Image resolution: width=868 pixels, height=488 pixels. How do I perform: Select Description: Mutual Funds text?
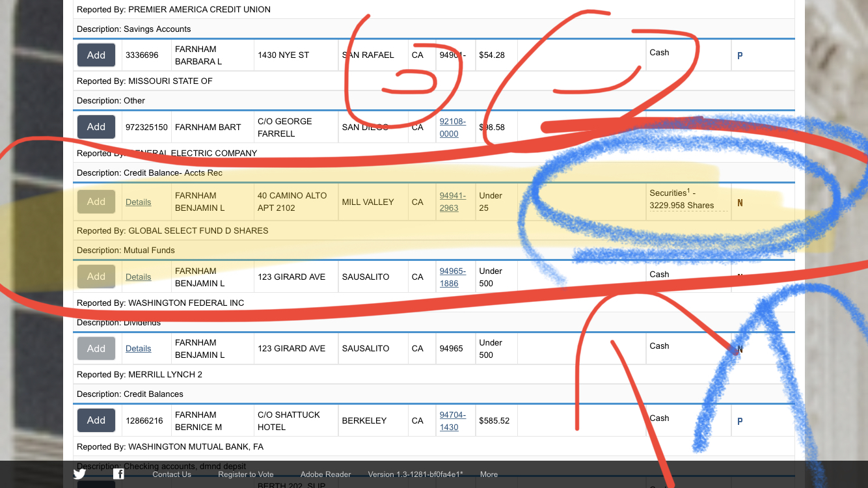(126, 251)
